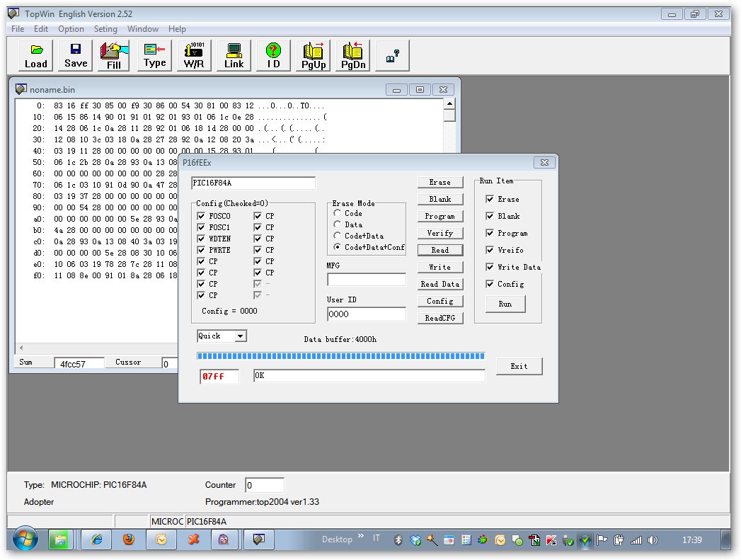Open the Option menu
This screenshot has height=560, width=741.
coord(71,29)
